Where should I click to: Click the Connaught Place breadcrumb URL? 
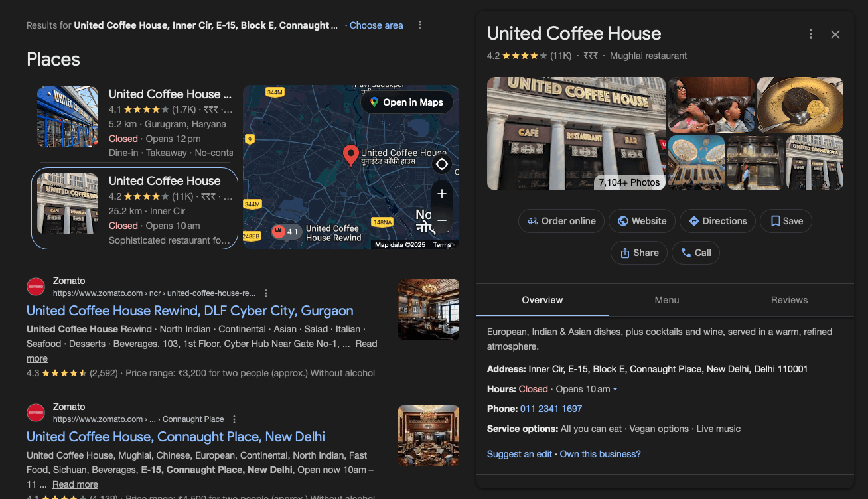tap(138, 419)
